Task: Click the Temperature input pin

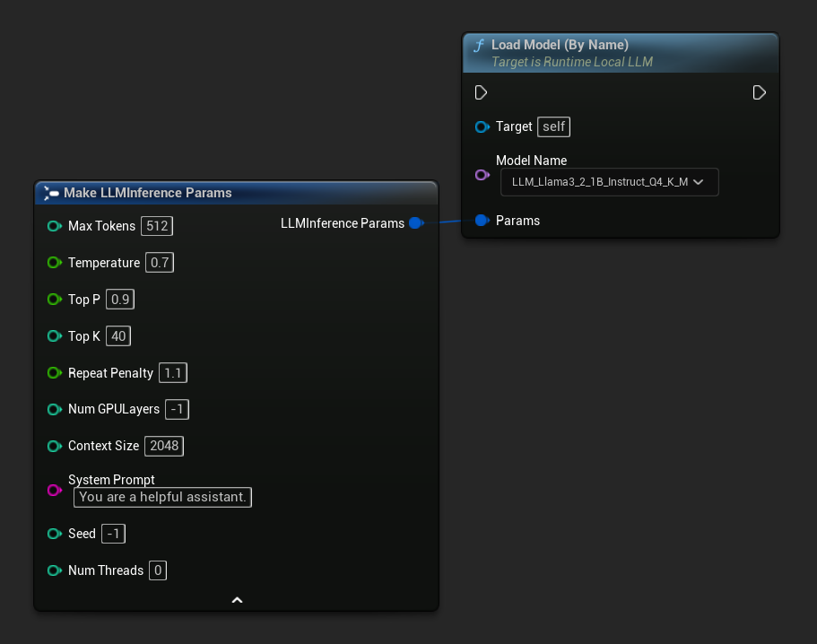Action: 55,263
